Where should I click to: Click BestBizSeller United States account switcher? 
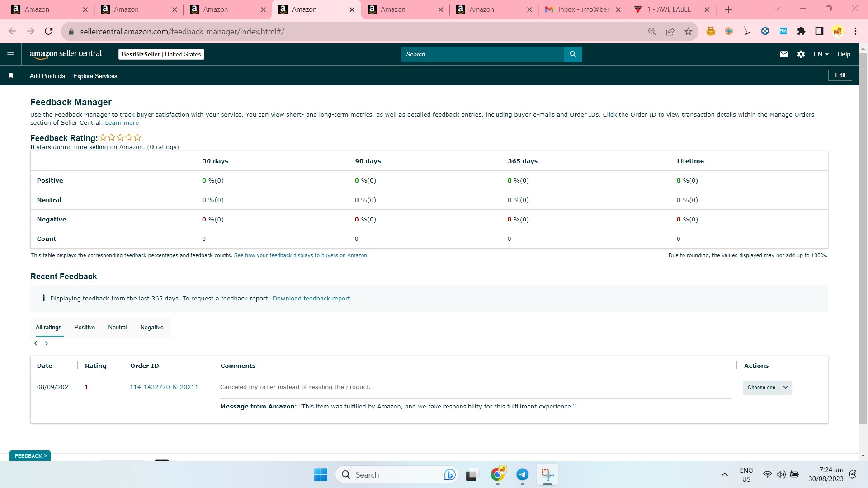point(161,54)
